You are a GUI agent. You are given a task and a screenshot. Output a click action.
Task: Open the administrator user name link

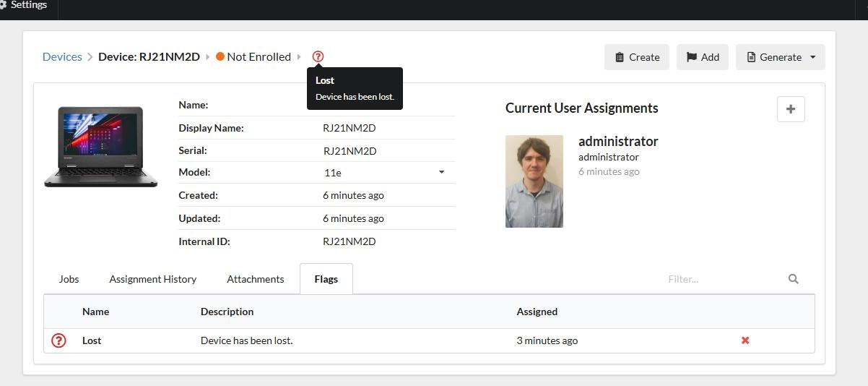tap(618, 141)
